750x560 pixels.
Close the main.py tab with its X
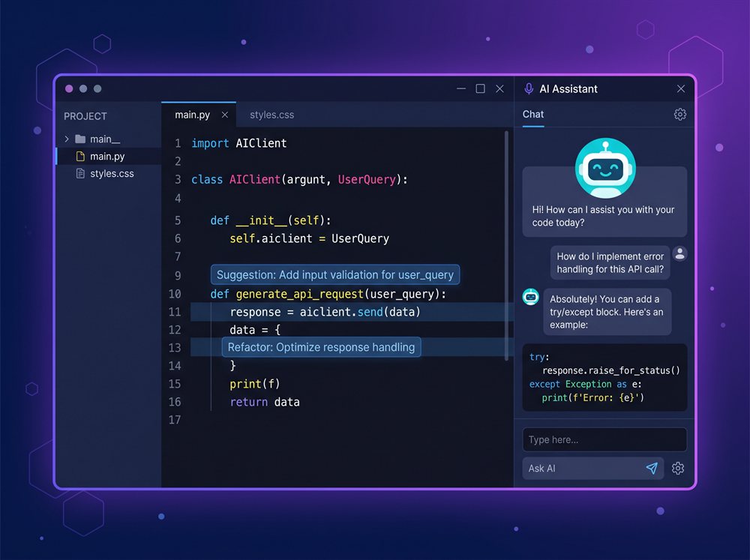coord(225,115)
